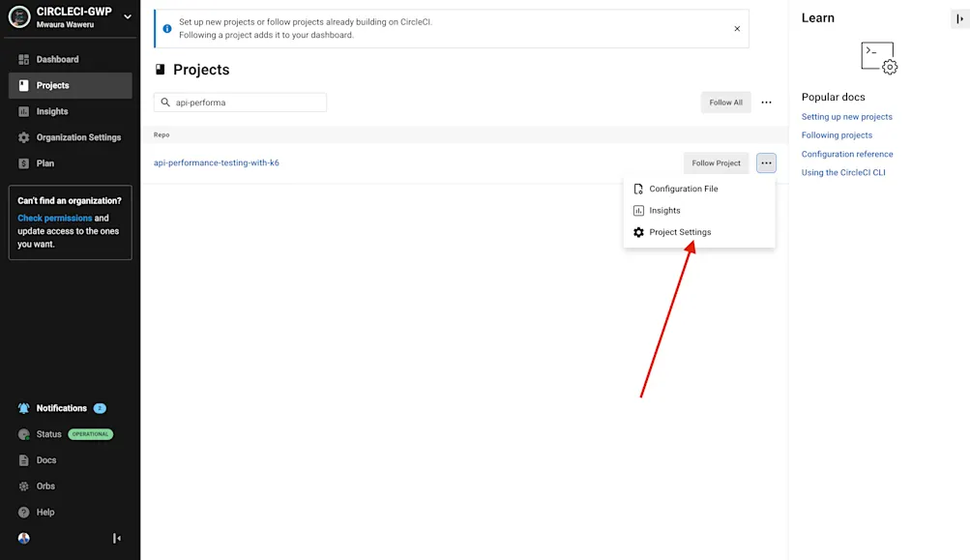Collapse the Learn panel

tap(959, 18)
